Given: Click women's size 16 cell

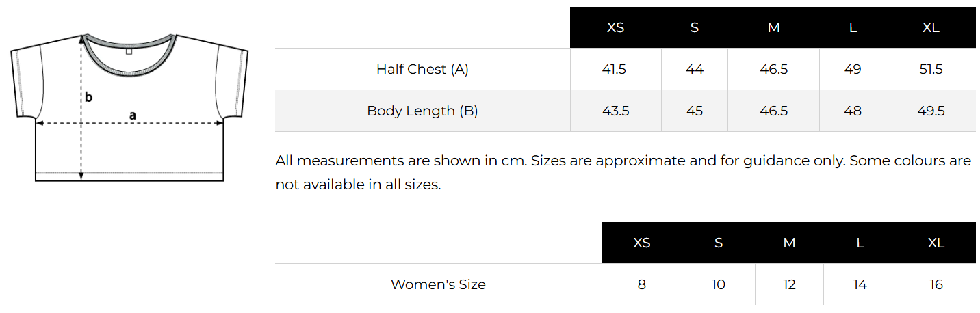Looking at the screenshot, I should click(x=936, y=284).
